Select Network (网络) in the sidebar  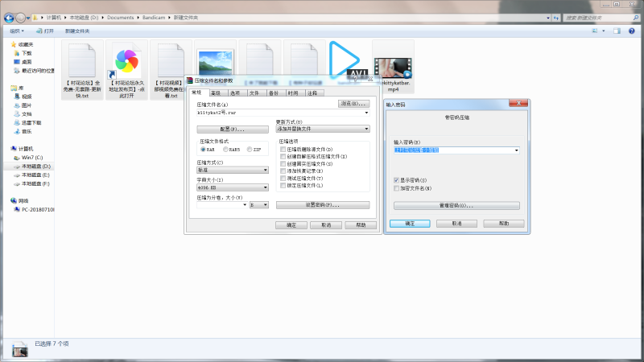pos(19,200)
